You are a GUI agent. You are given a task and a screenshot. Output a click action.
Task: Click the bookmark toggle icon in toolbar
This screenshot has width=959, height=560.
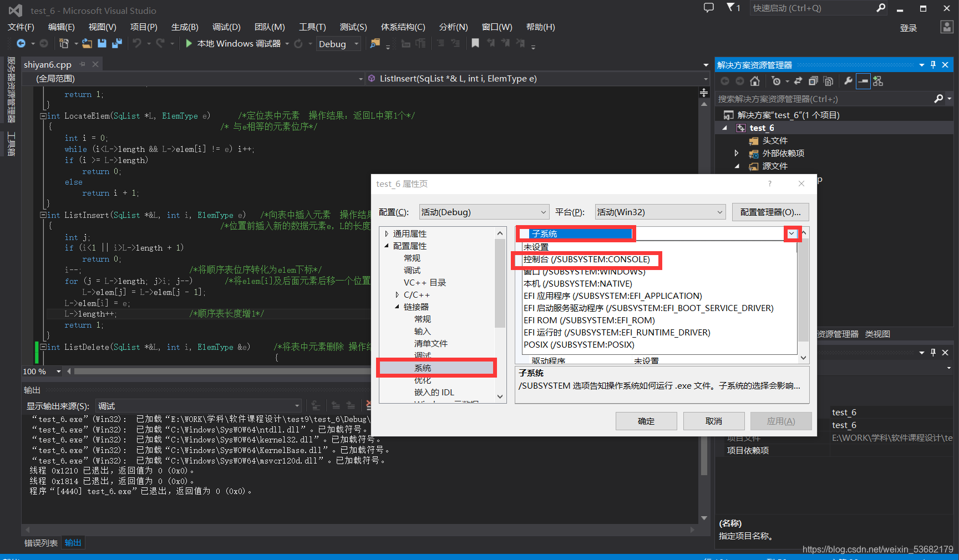[475, 43]
